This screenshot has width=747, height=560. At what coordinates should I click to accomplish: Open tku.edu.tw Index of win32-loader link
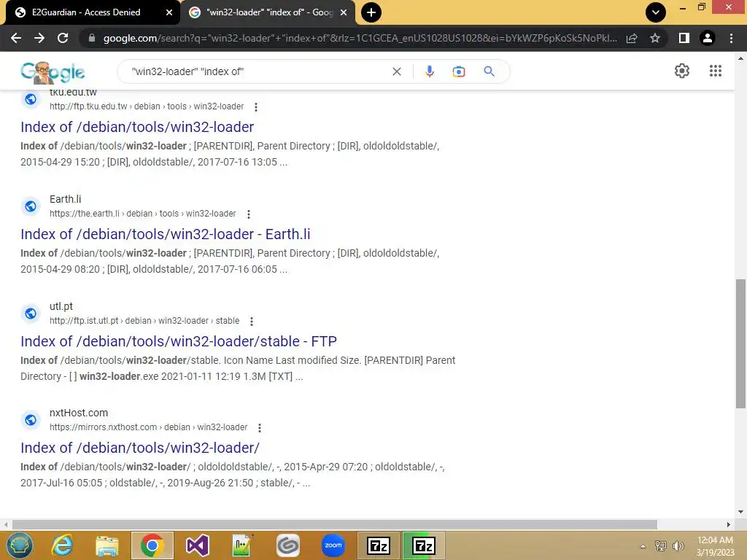(x=137, y=127)
